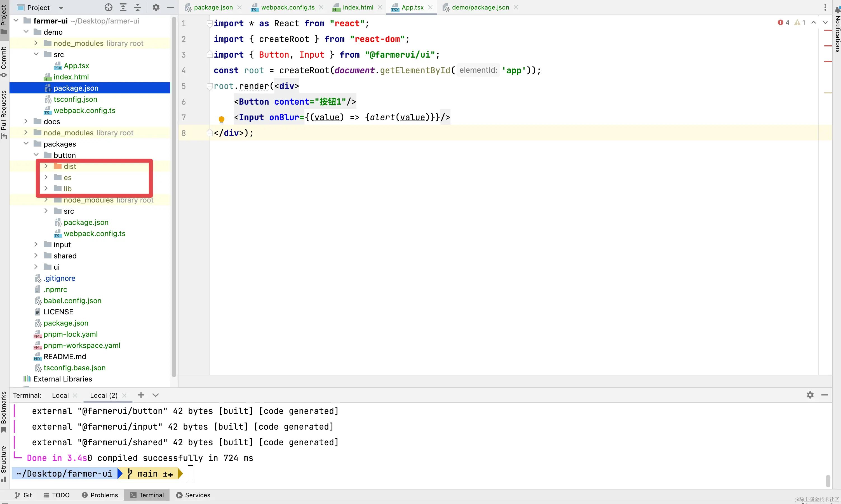Expand the ui package folder
This screenshot has height=504, width=841.
pyautogui.click(x=36, y=267)
